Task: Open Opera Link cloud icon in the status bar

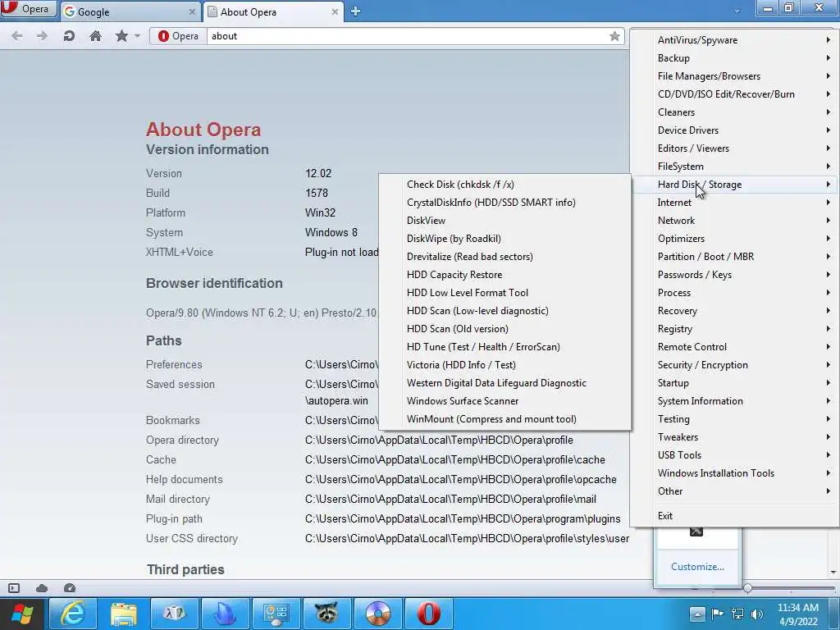Action: click(x=42, y=588)
